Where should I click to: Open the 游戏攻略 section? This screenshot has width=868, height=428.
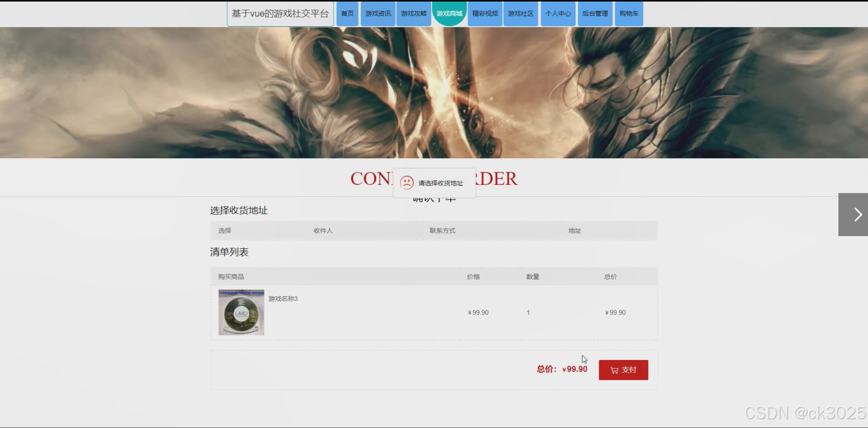[414, 13]
